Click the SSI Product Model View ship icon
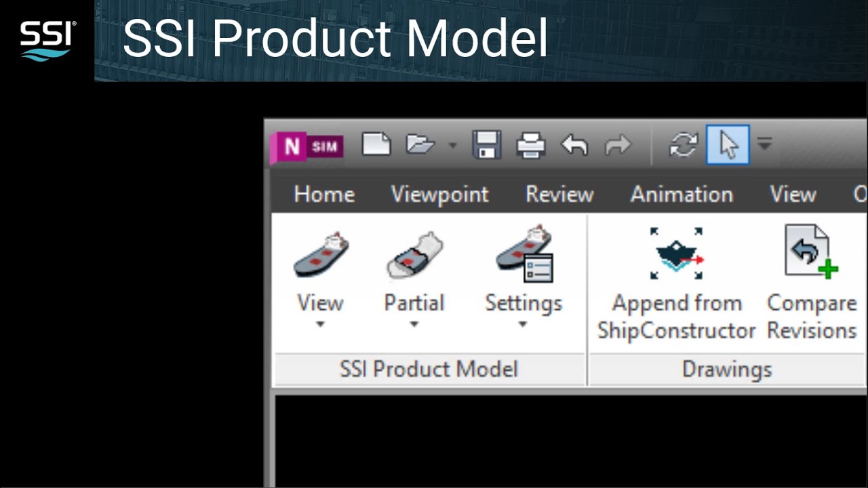The image size is (868, 488). click(321, 253)
